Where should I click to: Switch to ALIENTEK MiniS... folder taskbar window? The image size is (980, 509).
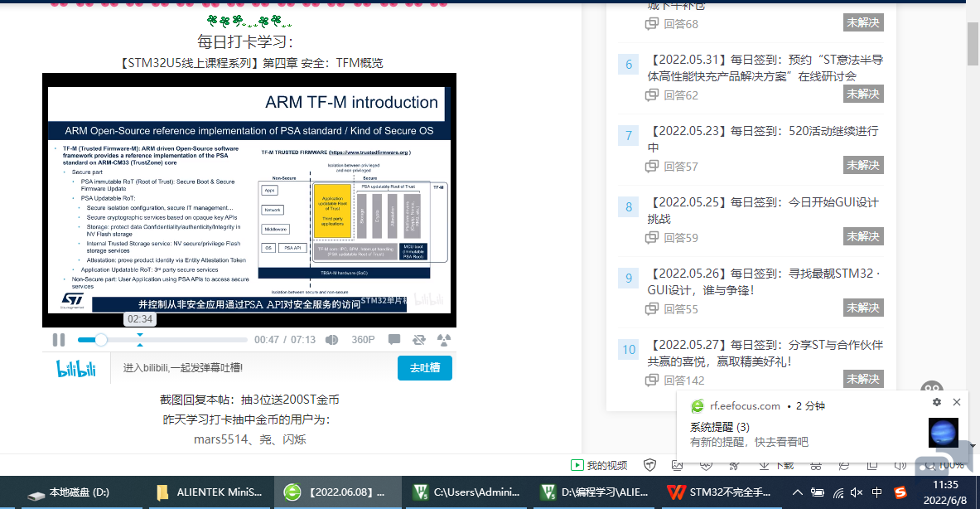pos(210,492)
